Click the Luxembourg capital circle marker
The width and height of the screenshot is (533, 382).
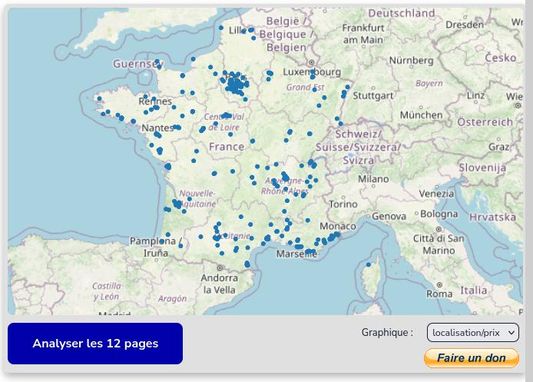pyautogui.click(x=311, y=63)
